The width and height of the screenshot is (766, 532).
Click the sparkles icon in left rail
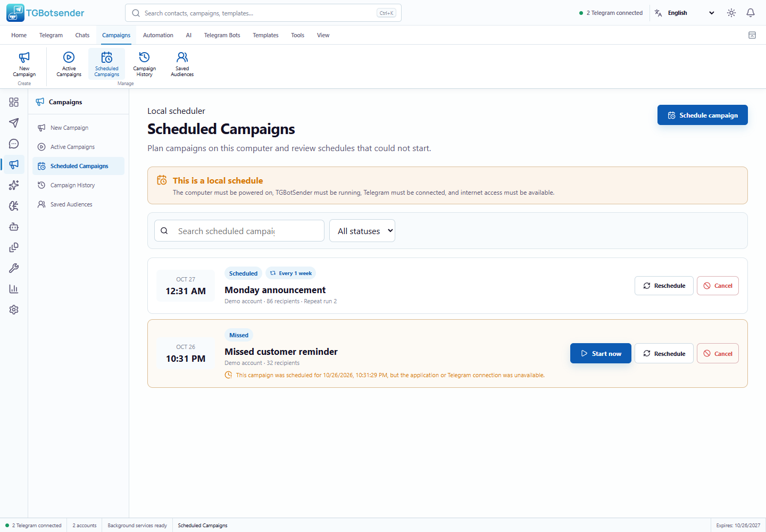click(x=14, y=185)
